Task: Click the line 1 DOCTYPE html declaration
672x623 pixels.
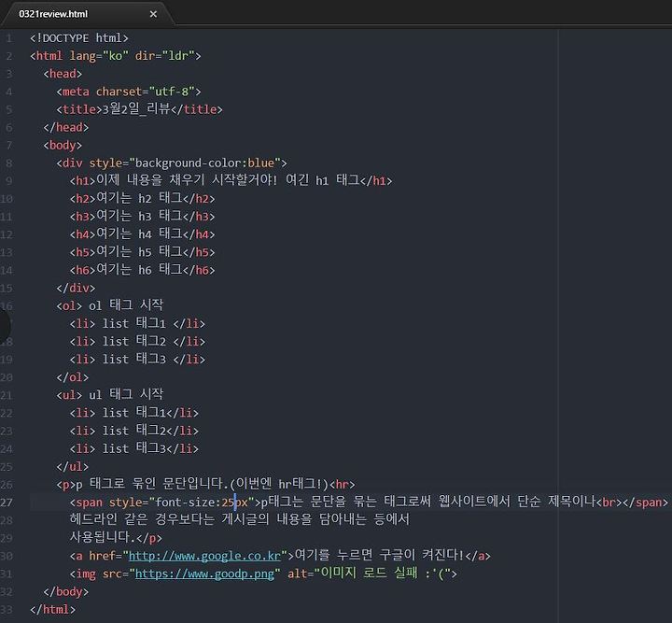Action: tap(79, 38)
